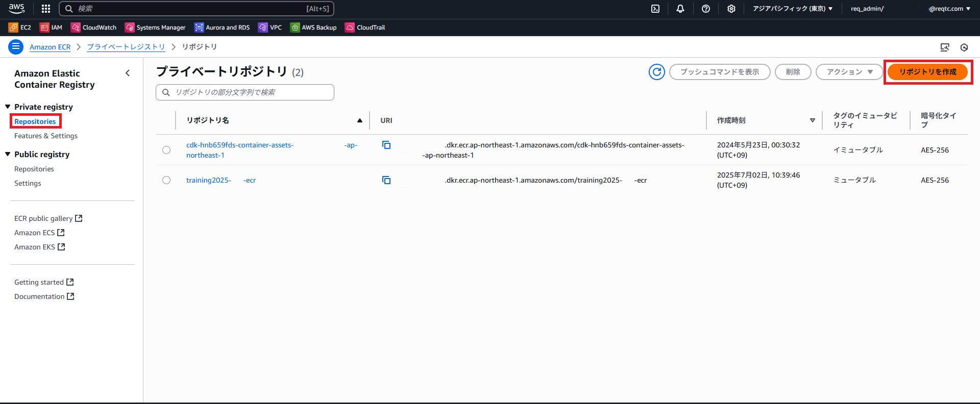Click the プッシュコマンドを表示 button
Viewport: 980px width, 404px height.
pyautogui.click(x=720, y=72)
